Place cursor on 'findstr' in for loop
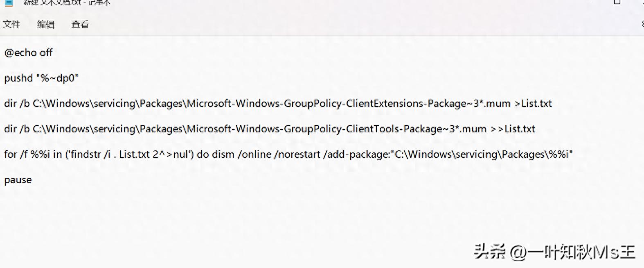 86,154
